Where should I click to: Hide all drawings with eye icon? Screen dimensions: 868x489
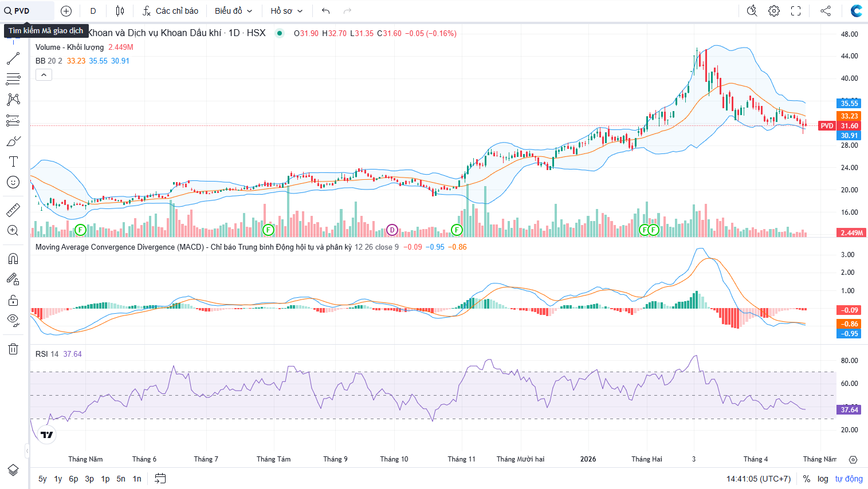click(13, 320)
